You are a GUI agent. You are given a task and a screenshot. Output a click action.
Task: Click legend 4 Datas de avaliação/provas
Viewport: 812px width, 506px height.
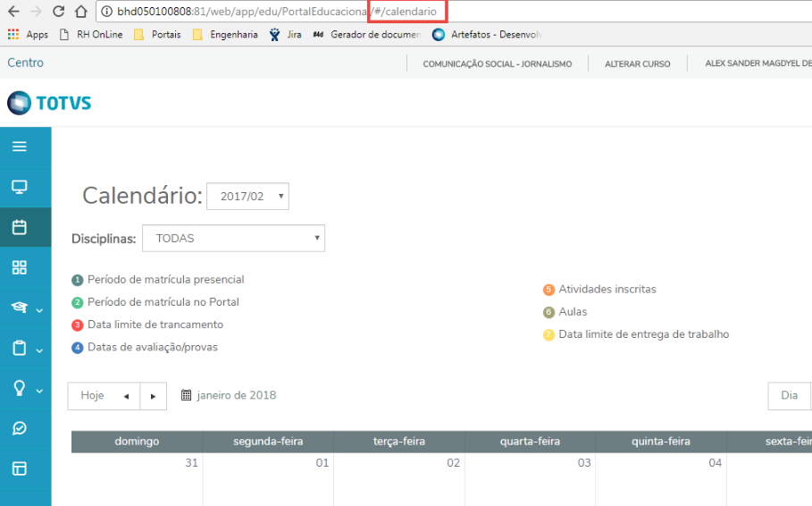click(x=145, y=348)
